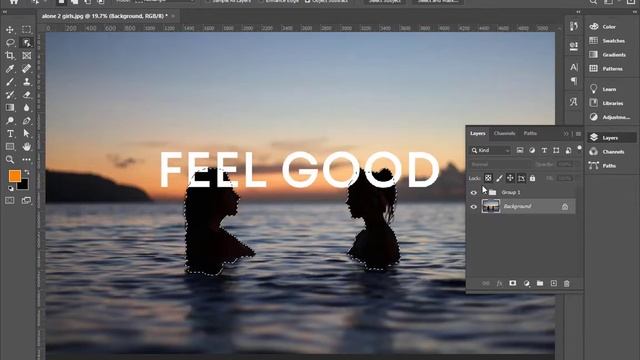
Task: Lock layer position
Action: (510, 178)
